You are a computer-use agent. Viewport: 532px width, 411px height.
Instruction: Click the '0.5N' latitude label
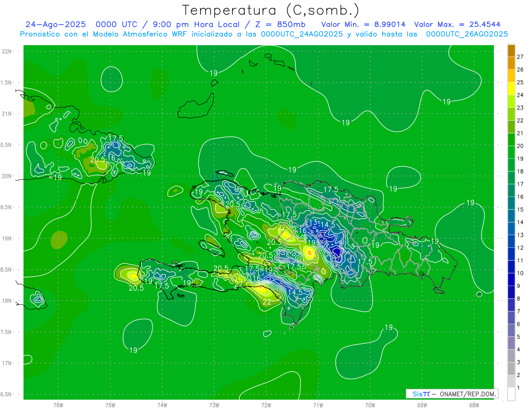click(x=7, y=145)
